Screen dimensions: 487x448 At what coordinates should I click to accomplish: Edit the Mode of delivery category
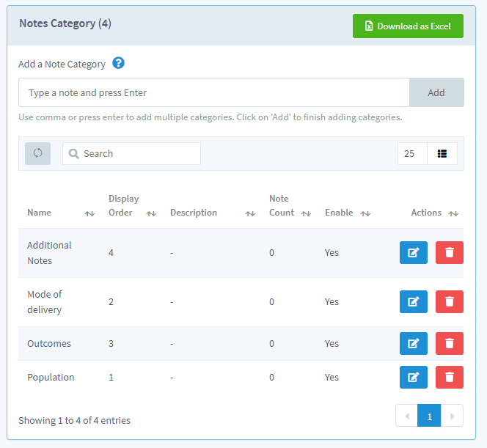[414, 302]
